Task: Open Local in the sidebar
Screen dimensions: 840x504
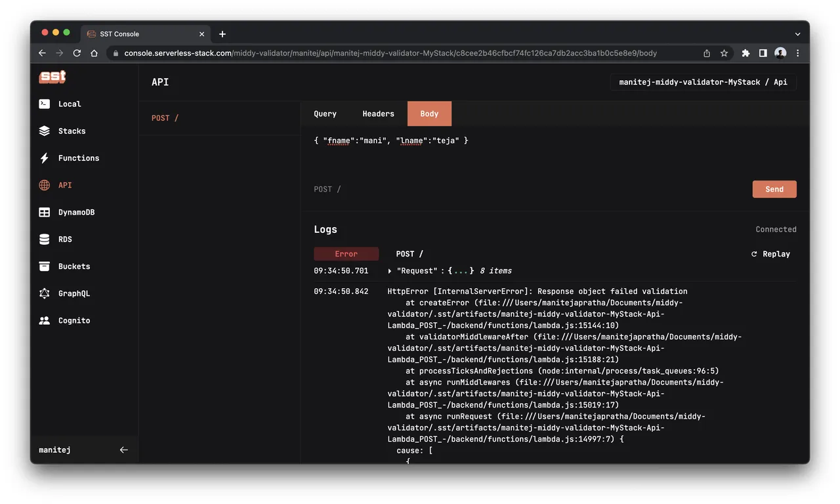Action: 70,104
